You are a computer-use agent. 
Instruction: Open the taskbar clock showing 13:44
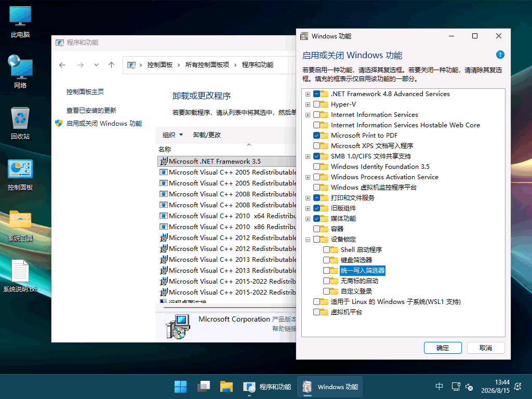tap(495, 386)
